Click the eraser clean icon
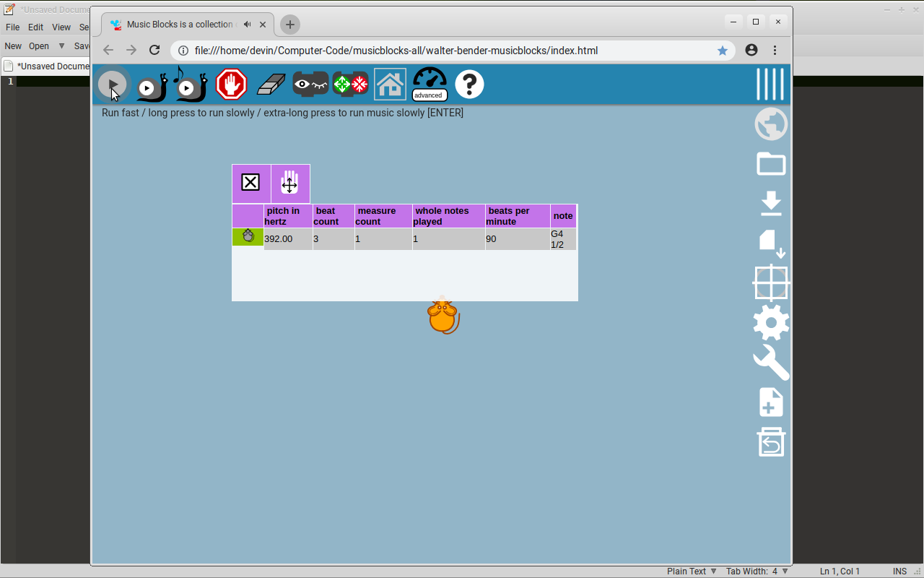 271,85
